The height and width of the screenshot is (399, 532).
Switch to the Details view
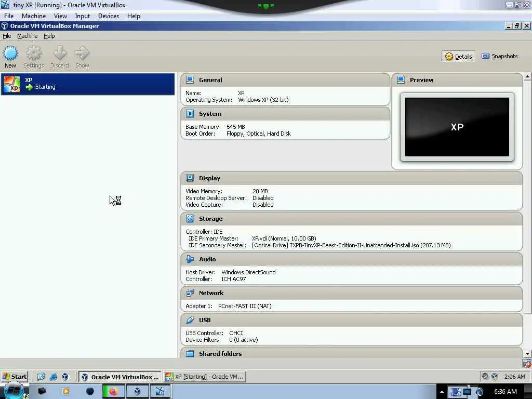pyautogui.click(x=458, y=56)
